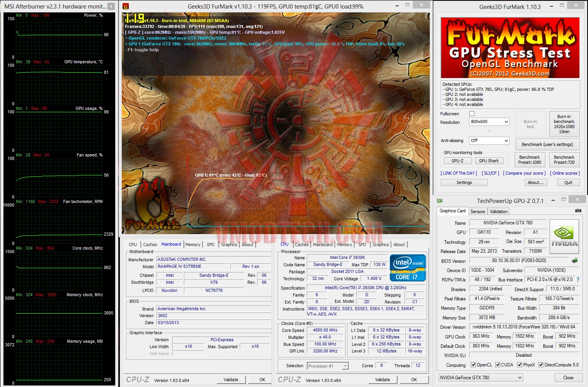Image resolution: width=588 pixels, height=387 pixels.
Task: Open the Resolution dropdown showing 800x600
Action: click(489, 122)
